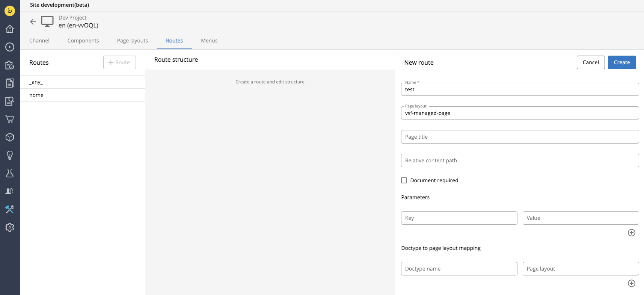644x295 pixels.
Task: Open the play circle sidebar icon
Action: [10, 47]
